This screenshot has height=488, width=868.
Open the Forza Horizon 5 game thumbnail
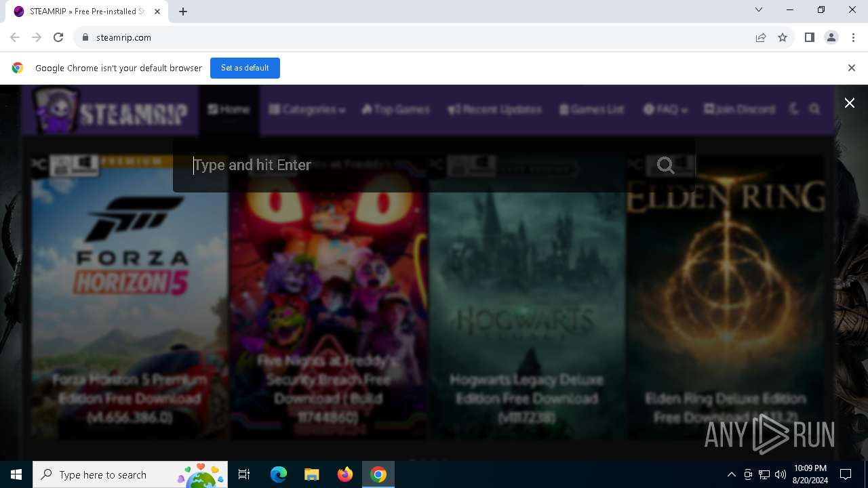(130, 298)
